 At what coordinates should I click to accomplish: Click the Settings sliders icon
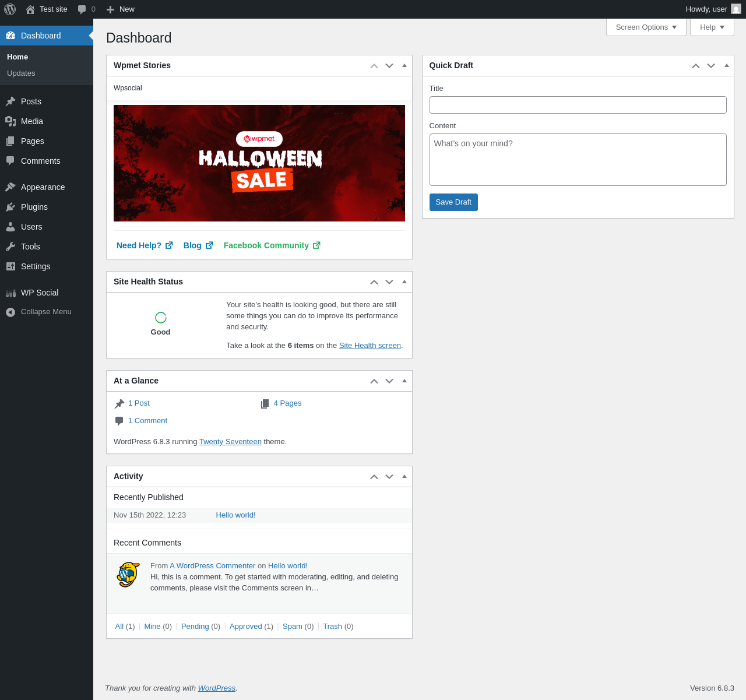pos(10,266)
